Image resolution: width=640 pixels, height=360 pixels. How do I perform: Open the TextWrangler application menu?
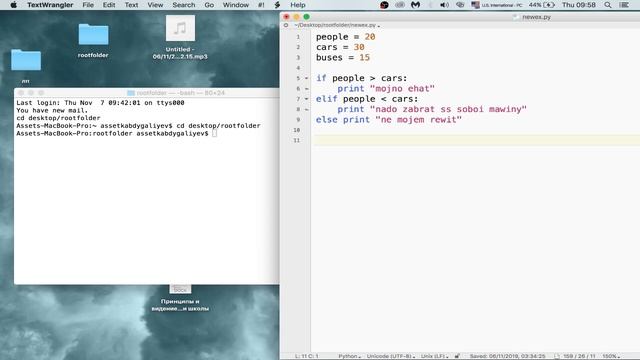[50, 5]
